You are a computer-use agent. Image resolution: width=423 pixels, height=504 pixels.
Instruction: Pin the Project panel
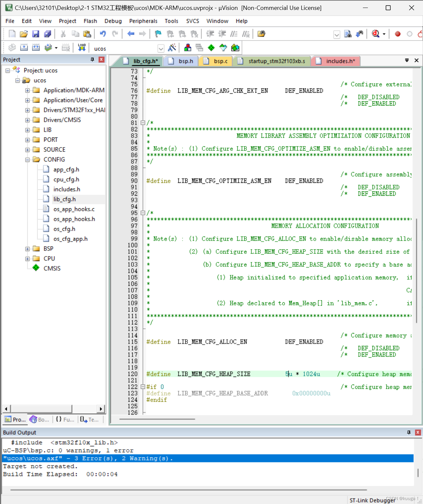[92, 59]
